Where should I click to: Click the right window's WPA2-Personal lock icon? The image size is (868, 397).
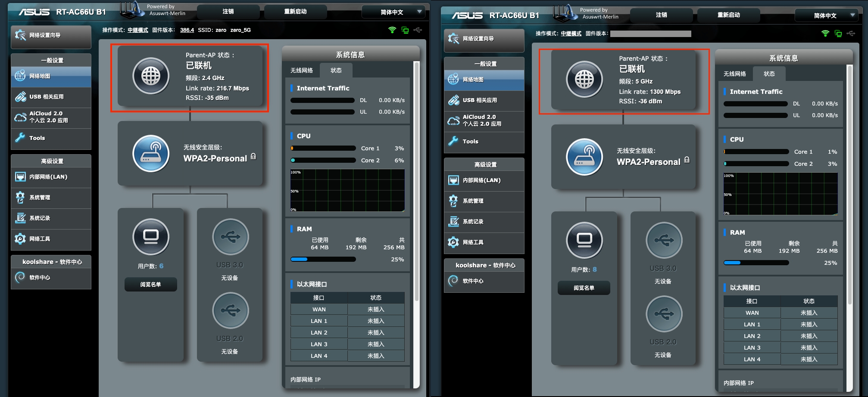(687, 160)
